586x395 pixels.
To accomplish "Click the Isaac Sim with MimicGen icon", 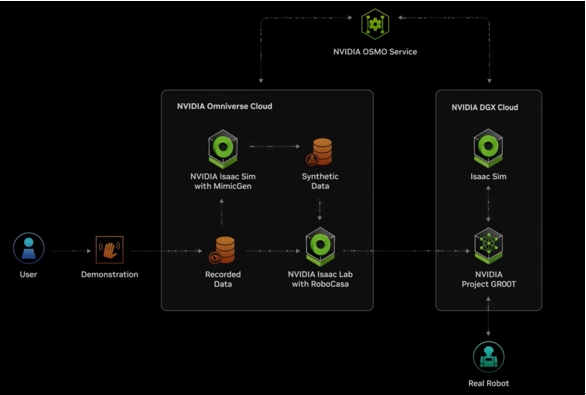I will point(223,149).
